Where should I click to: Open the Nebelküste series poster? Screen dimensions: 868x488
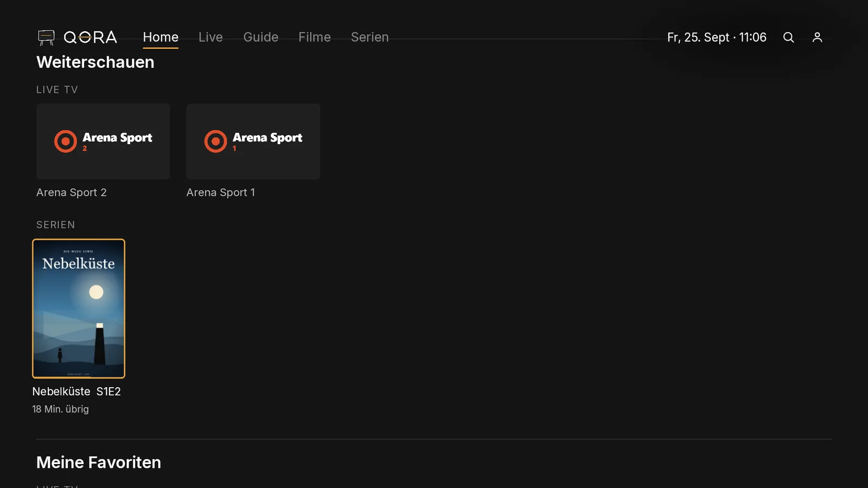[x=79, y=309]
